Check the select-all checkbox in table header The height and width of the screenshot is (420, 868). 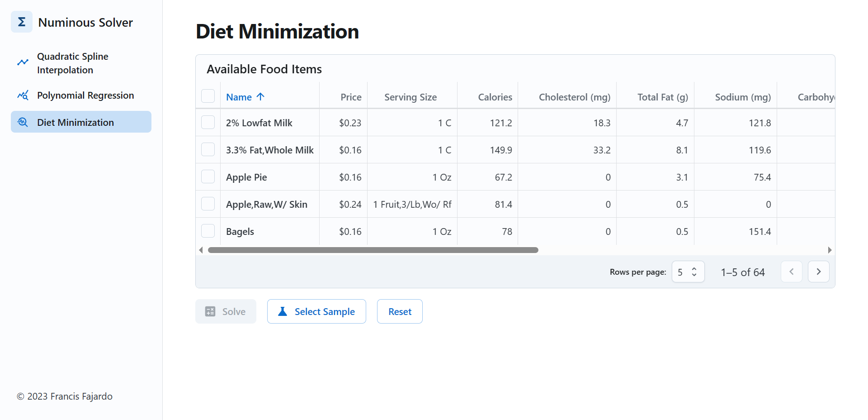[208, 96]
